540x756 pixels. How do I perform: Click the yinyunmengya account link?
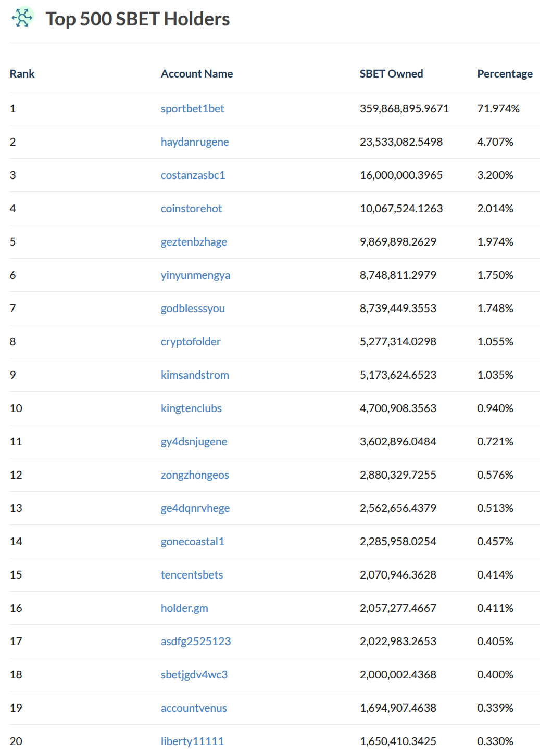(195, 275)
